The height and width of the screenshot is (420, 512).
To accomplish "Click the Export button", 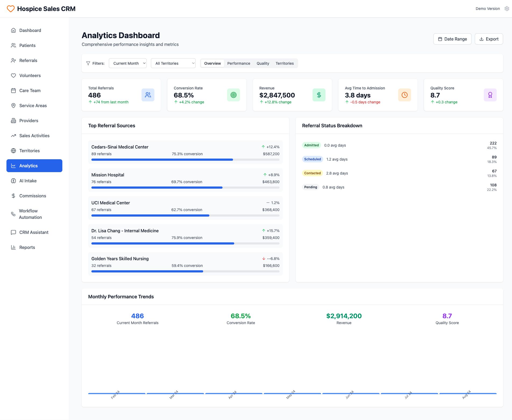I will point(489,39).
